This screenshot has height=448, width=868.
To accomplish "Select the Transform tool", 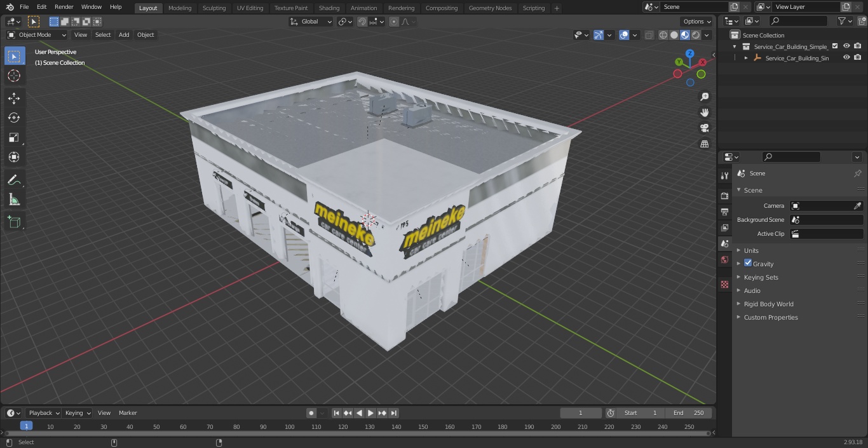I will tap(14, 157).
